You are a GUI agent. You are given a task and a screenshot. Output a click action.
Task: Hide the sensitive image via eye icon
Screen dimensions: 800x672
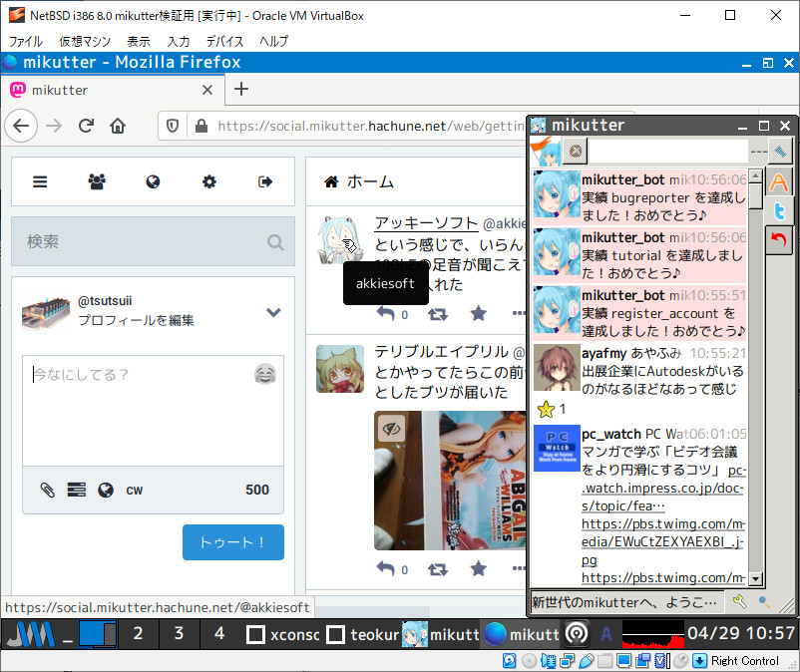(x=391, y=429)
